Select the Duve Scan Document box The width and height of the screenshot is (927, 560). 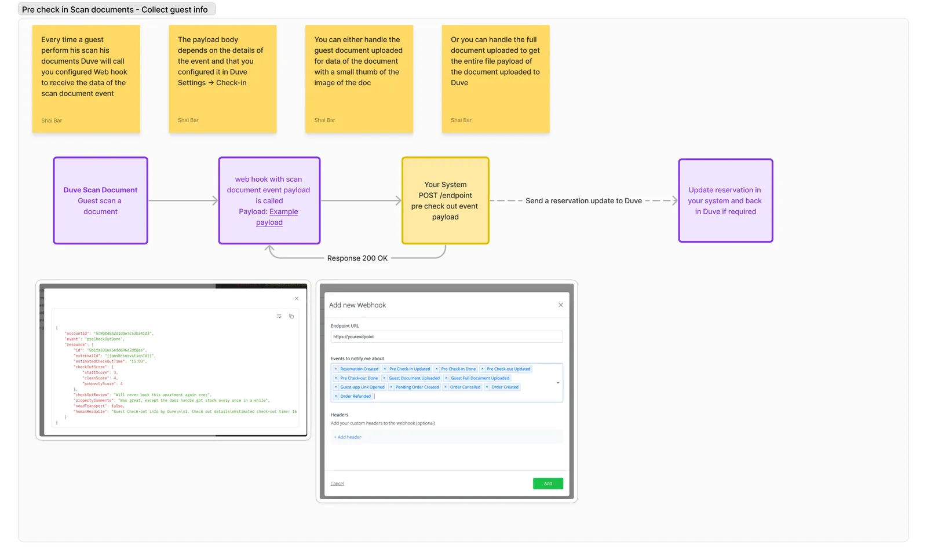101,200
